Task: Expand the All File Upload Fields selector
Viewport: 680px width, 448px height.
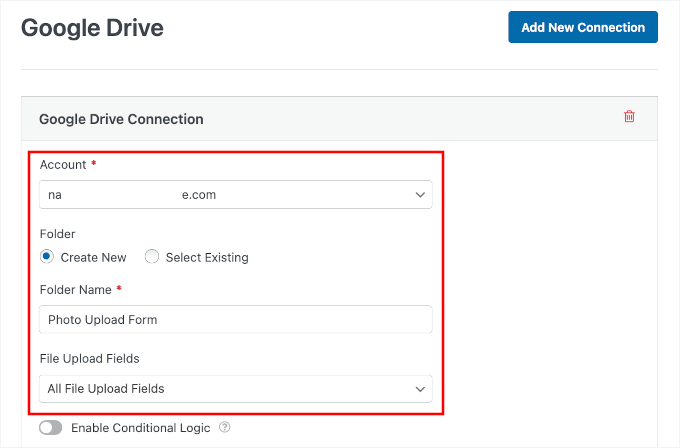Action: point(225,388)
